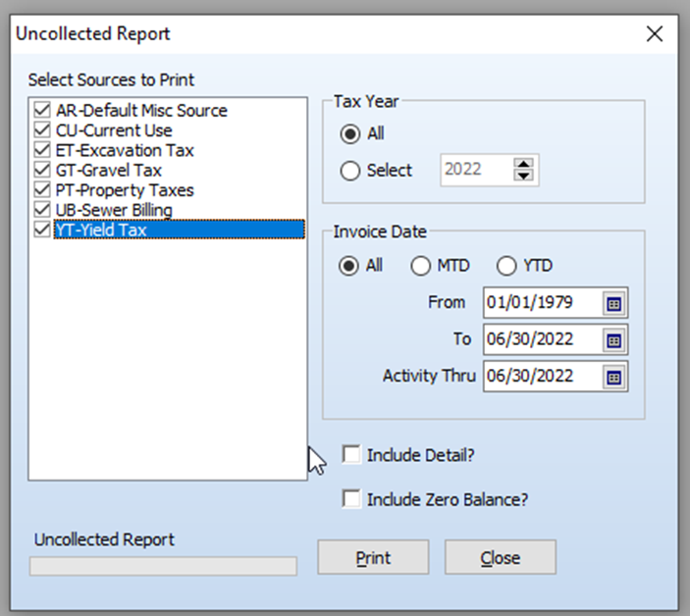Open calendar picker for From date

[x=613, y=303]
